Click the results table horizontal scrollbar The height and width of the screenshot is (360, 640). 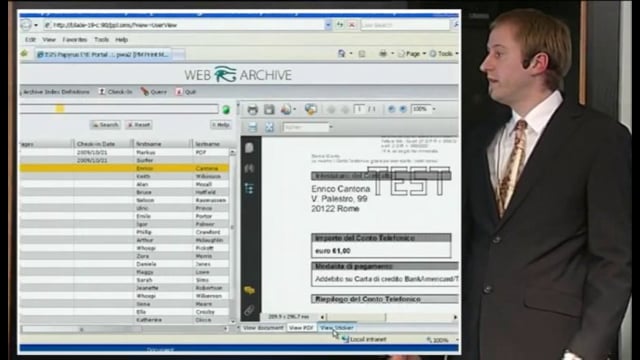point(124,329)
